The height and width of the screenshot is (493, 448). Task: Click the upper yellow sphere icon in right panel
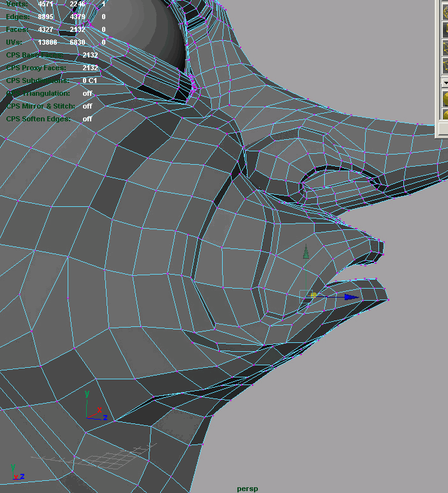pyautogui.click(x=445, y=98)
